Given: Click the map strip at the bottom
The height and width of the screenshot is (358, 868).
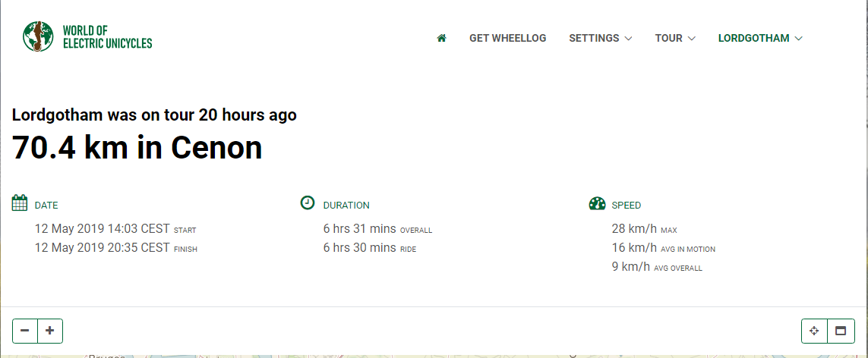Looking at the screenshot, I should (434, 356).
